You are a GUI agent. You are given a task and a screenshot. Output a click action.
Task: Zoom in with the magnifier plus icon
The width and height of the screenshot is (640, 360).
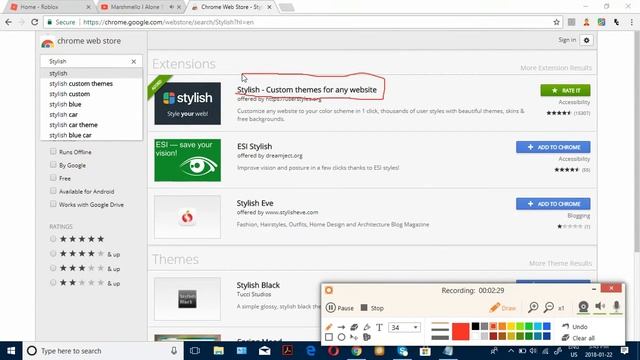pos(533,307)
